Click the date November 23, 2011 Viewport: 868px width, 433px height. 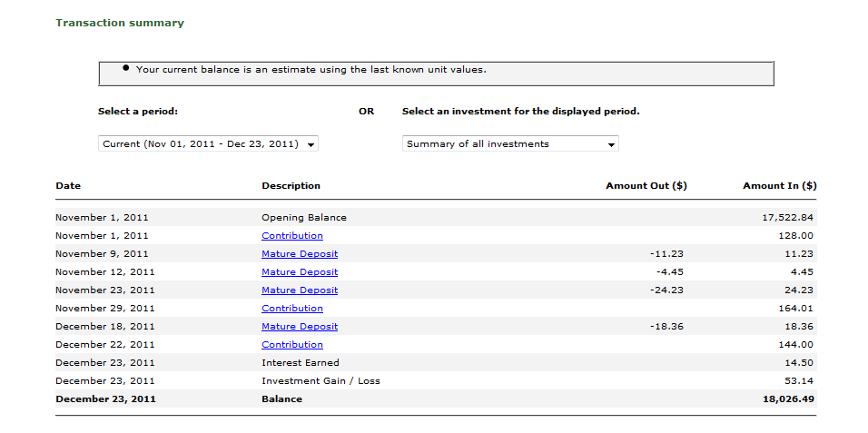105,290
